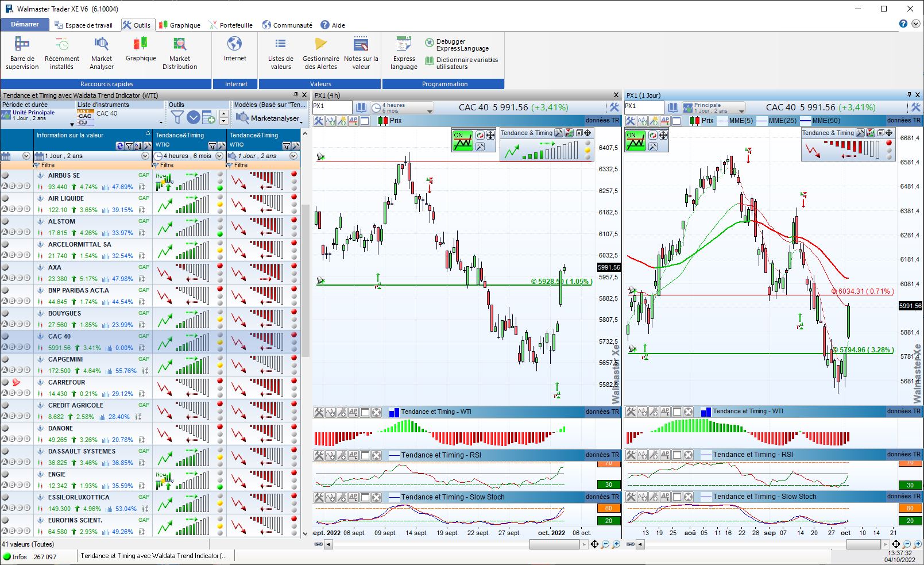Open Express language editor
Screen dimensions: 924x565
click(x=404, y=53)
